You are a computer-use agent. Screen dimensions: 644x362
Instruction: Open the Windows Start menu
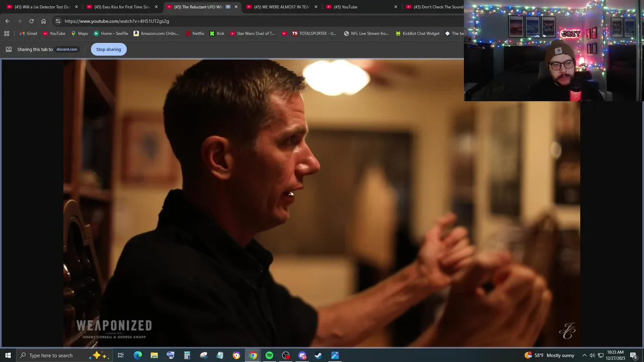coord(8,355)
